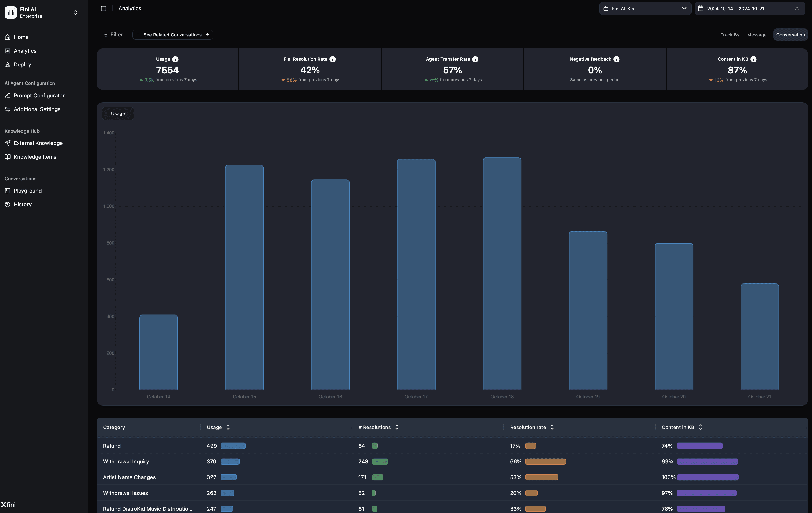Open the Fini AI-KIs bot dropdown

coord(645,8)
